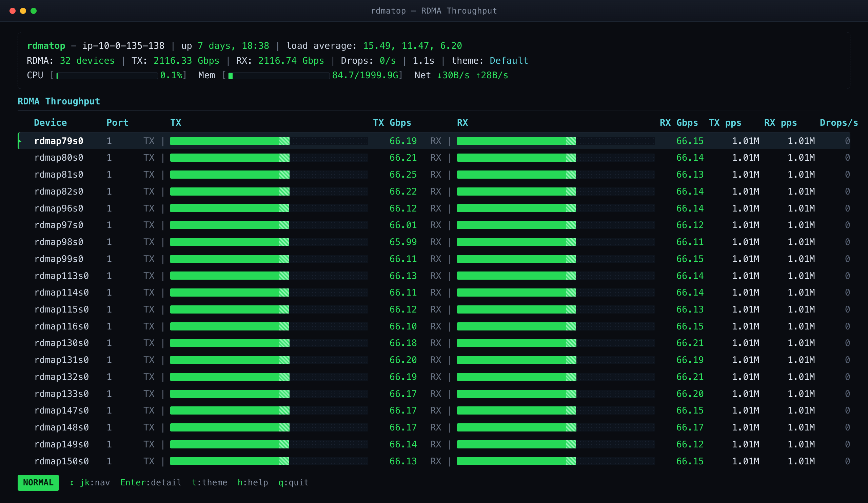The width and height of the screenshot is (868, 503).
Task: Click the jk:nav arrows icon in status bar
Action: pos(72,483)
